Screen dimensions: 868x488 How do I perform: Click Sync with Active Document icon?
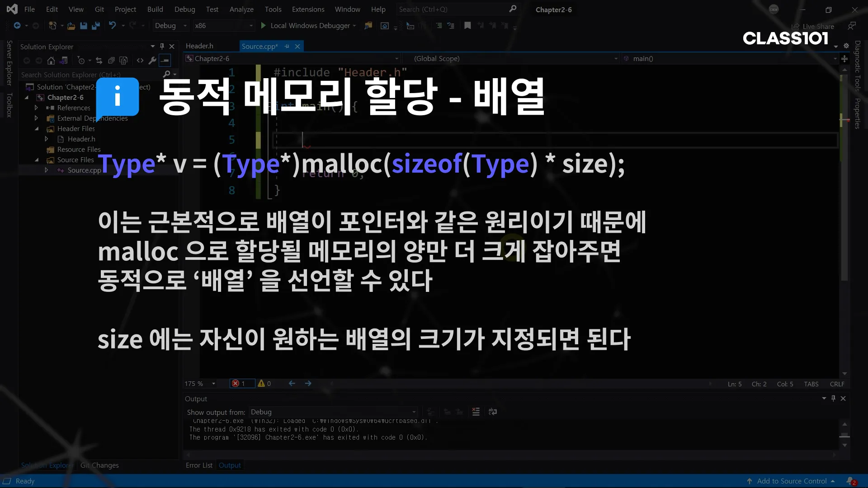tap(99, 61)
